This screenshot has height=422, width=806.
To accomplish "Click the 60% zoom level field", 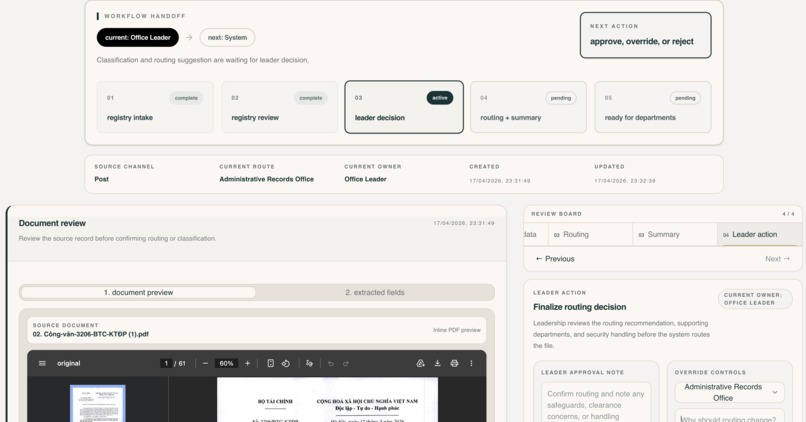I will 226,363.
